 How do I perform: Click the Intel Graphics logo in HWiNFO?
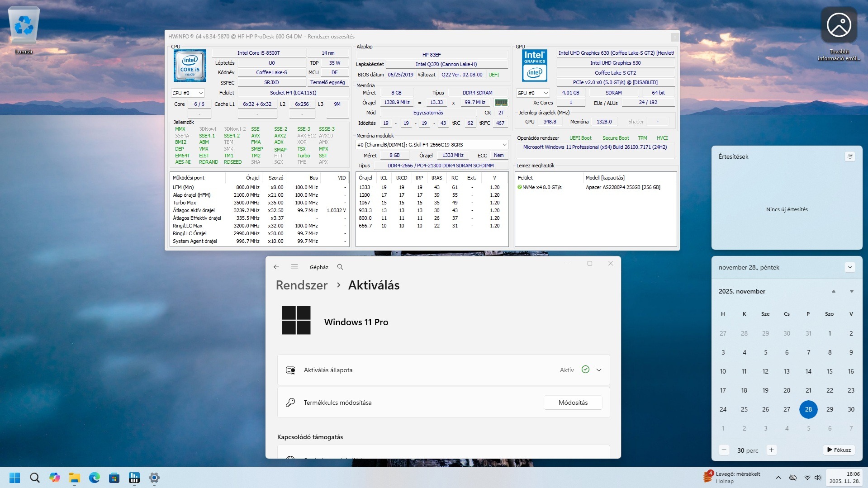click(535, 66)
